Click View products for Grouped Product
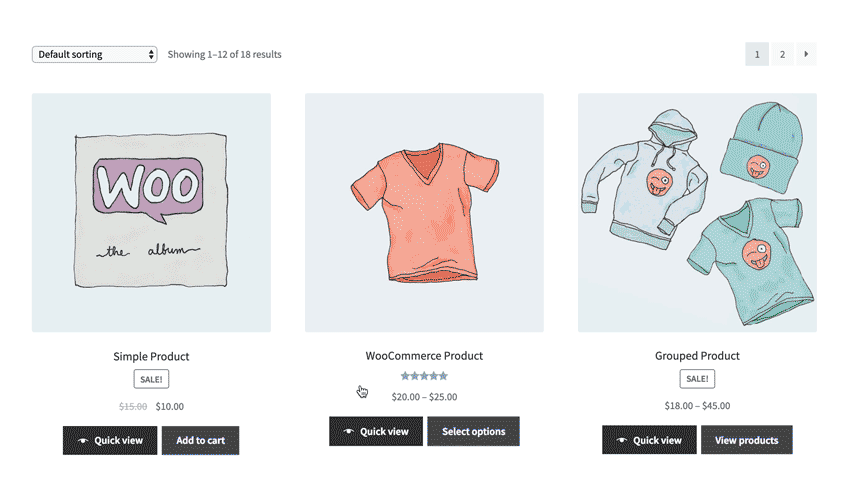 tap(746, 440)
